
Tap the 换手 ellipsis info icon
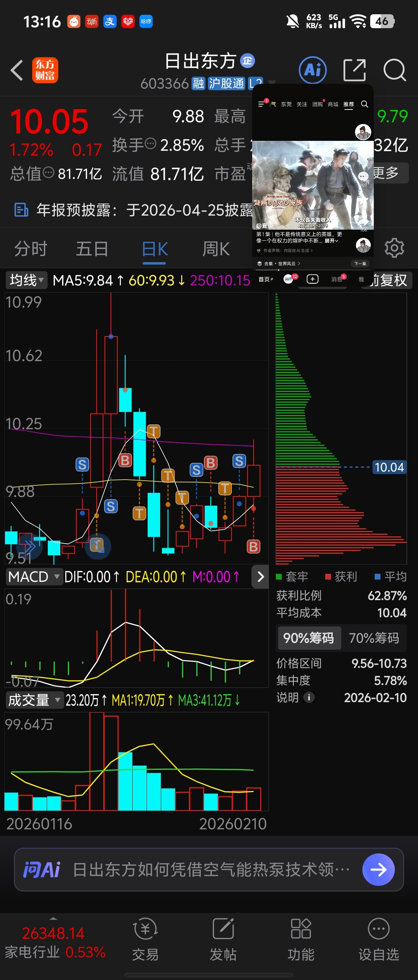pos(151,144)
